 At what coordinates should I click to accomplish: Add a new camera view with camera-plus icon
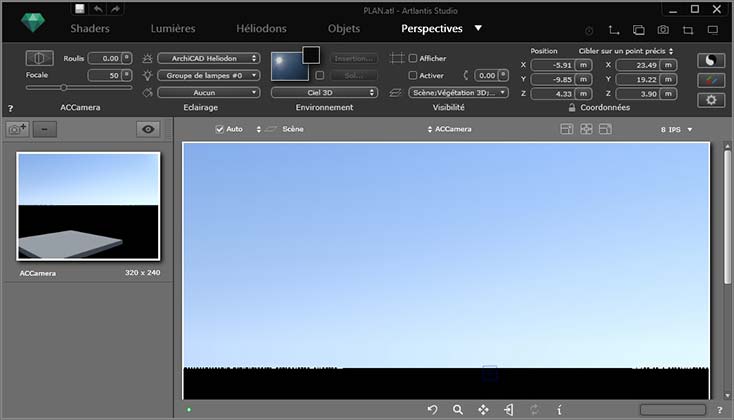[x=17, y=129]
